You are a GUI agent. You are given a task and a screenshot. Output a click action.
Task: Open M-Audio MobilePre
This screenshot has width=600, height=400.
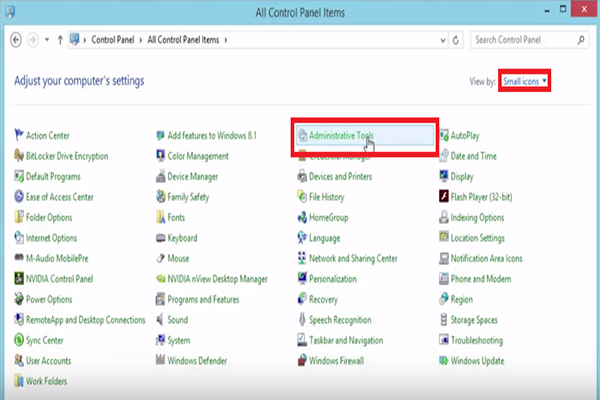(57, 258)
